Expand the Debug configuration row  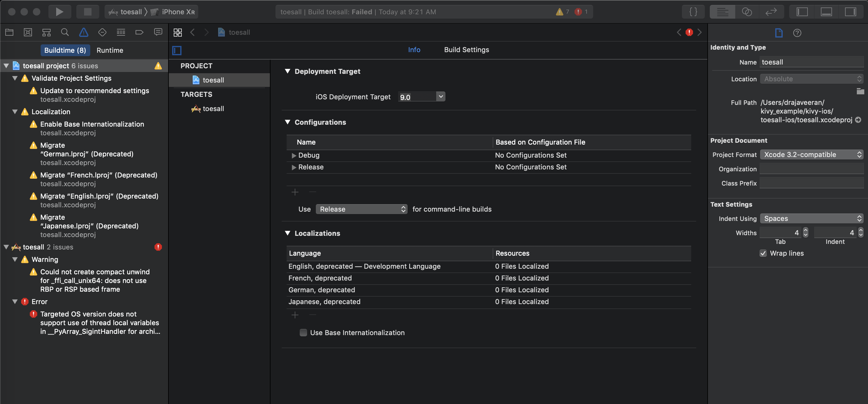tap(293, 155)
